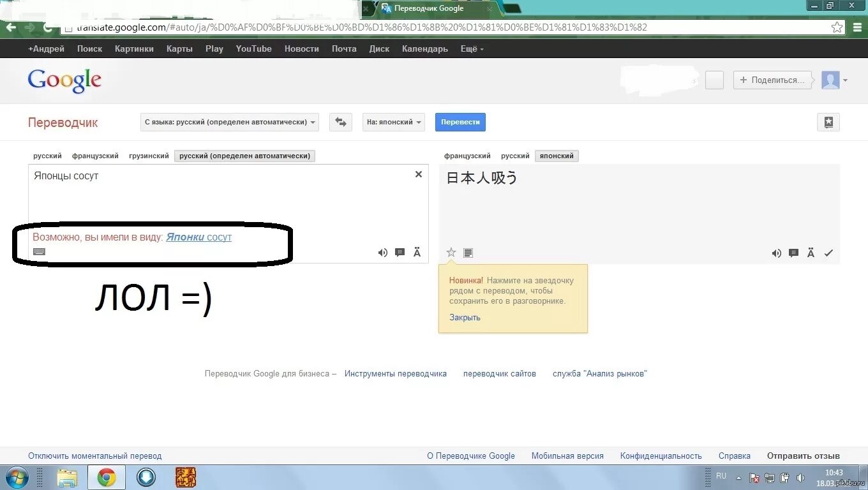
Task: Open переводчик сайтов link
Action: pyautogui.click(x=500, y=373)
